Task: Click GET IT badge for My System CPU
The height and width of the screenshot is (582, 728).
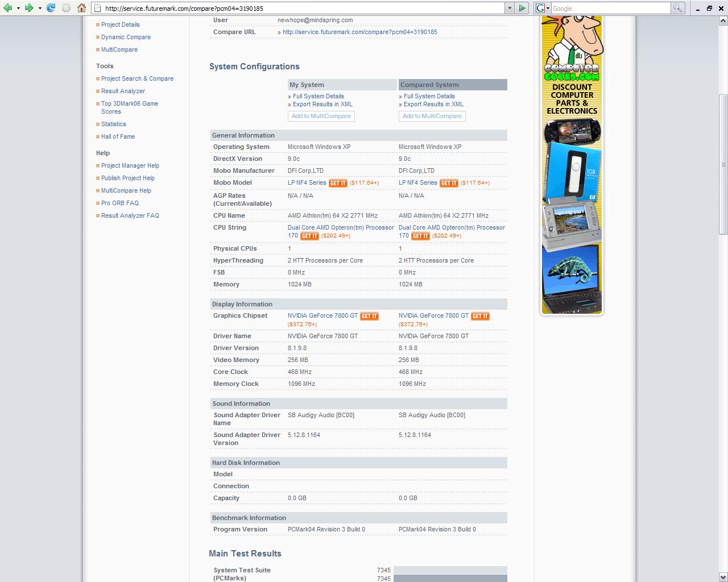Action: [x=309, y=236]
